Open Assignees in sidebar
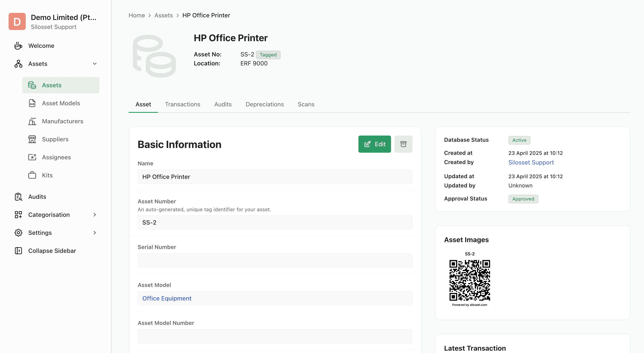Screen dimensions: 644x353 click(x=57, y=157)
